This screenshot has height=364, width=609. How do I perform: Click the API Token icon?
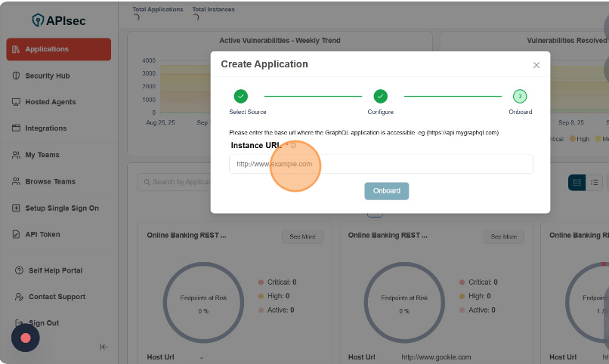[x=17, y=234]
